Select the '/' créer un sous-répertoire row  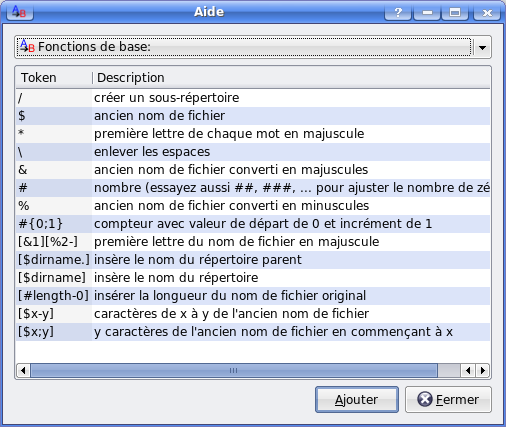click(253, 98)
